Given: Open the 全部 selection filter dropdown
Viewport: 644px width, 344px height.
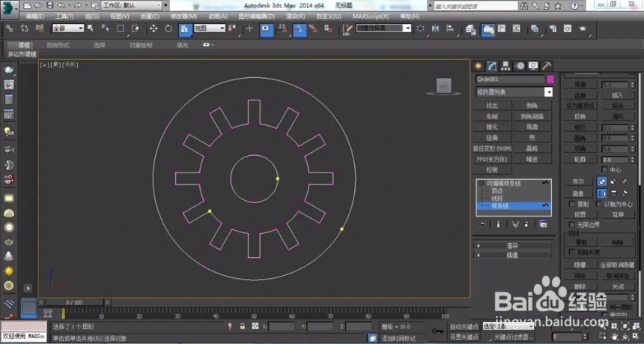Looking at the screenshot, I should tap(67, 28).
